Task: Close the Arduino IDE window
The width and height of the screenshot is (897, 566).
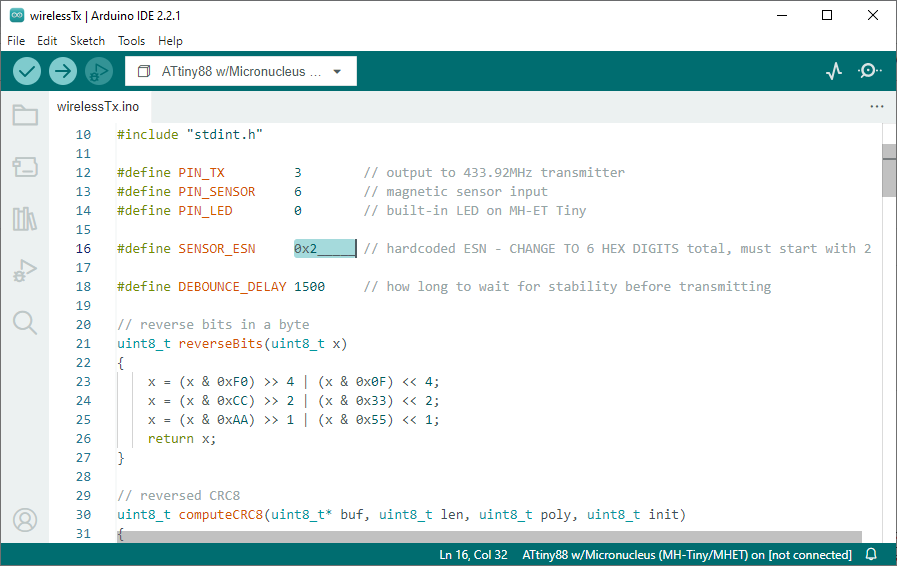Action: [872, 15]
